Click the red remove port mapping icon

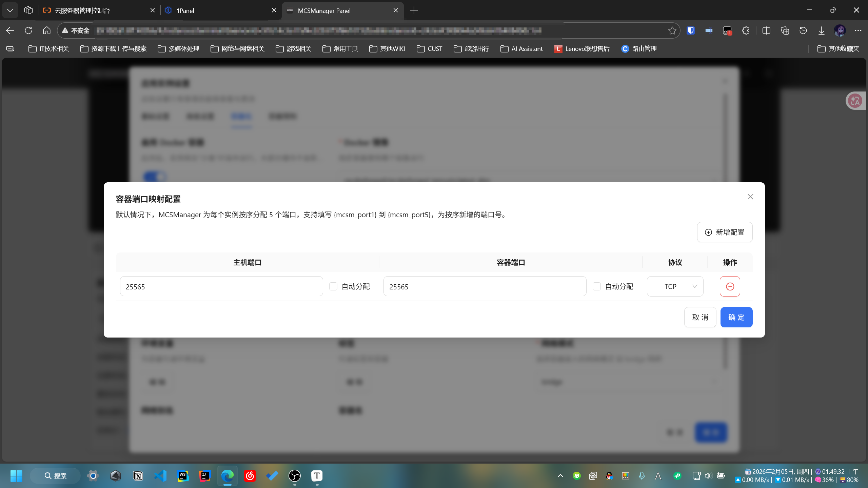click(x=730, y=286)
